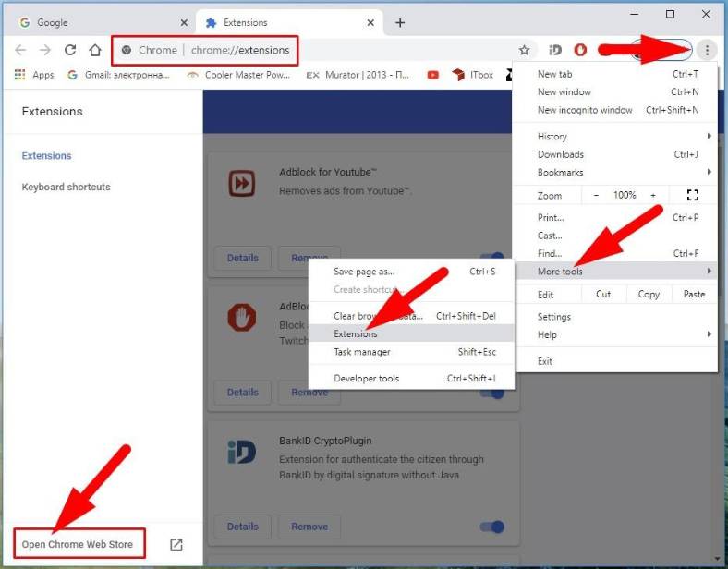Click Copy in the Edit row
The image size is (728, 569).
point(649,295)
